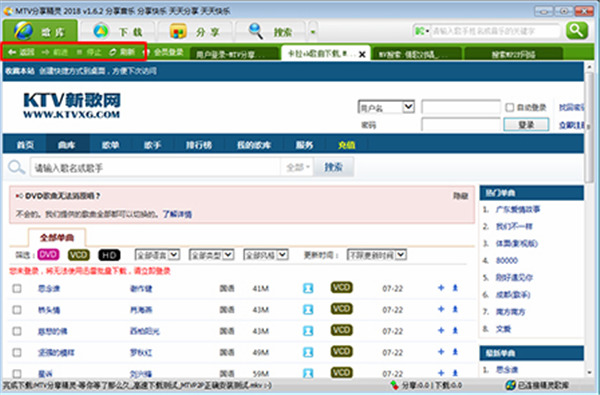Viewport: 600px width, 395px height.
Task: Click the 收藏本站 link
Action: 20,71
